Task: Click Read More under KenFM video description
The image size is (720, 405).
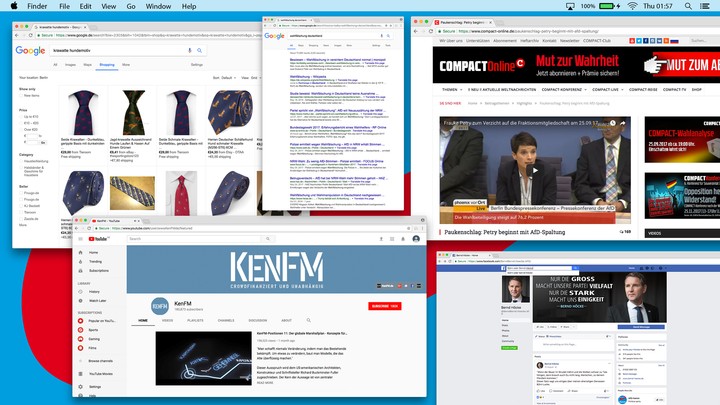Action: point(265,382)
